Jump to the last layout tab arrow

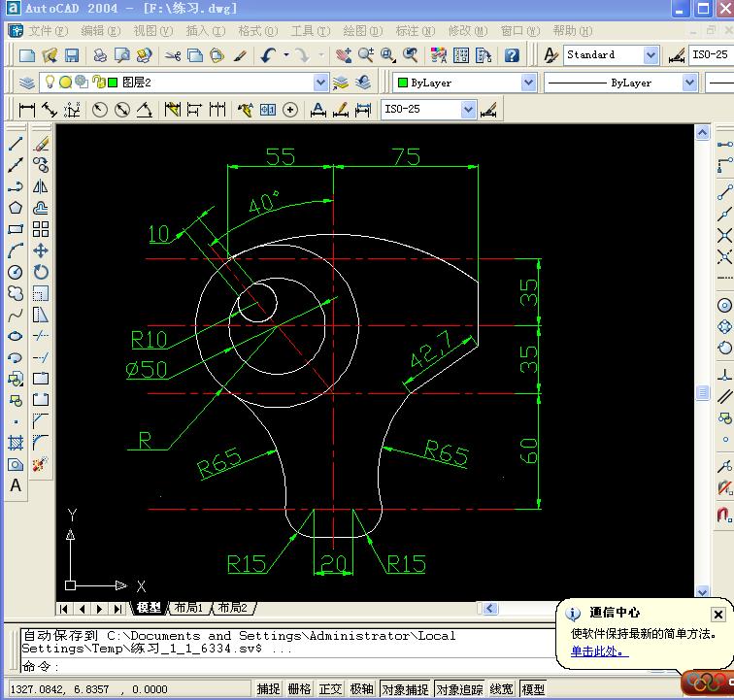(x=117, y=609)
